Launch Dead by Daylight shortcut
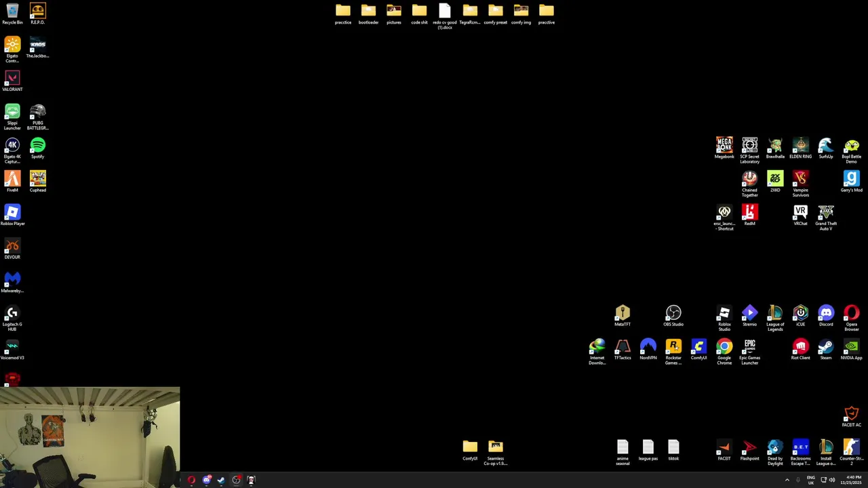The width and height of the screenshot is (868, 488). pyautogui.click(x=775, y=453)
